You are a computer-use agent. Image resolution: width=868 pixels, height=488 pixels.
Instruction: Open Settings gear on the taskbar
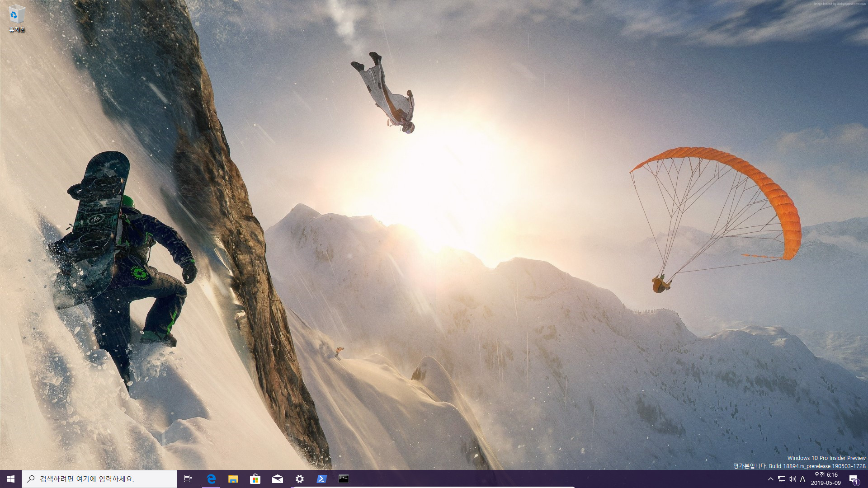[x=300, y=479]
